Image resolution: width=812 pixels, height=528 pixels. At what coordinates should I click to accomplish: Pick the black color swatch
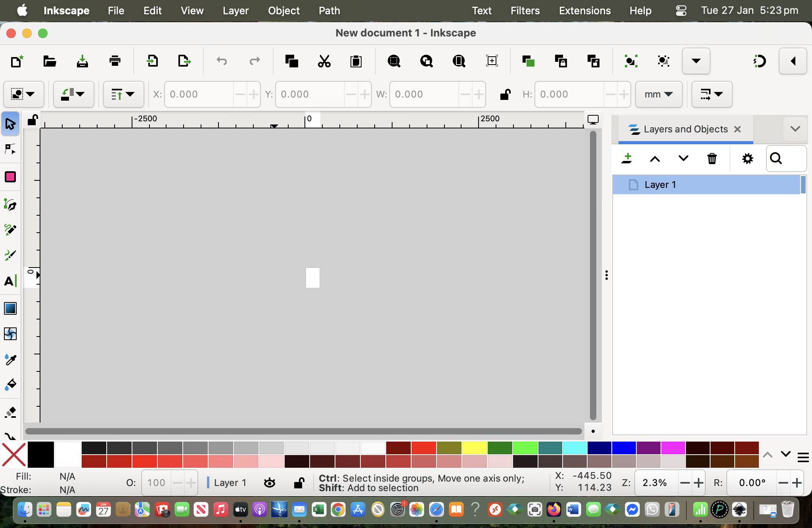(40, 455)
